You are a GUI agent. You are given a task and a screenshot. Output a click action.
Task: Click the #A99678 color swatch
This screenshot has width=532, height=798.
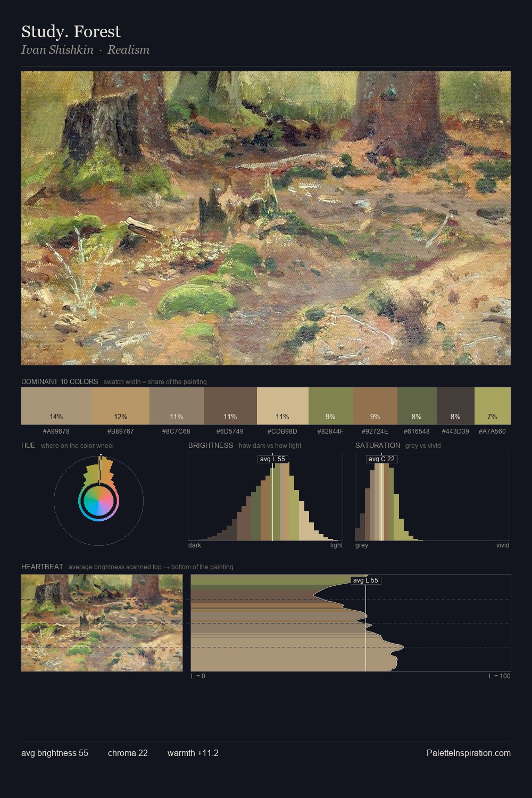click(x=56, y=406)
